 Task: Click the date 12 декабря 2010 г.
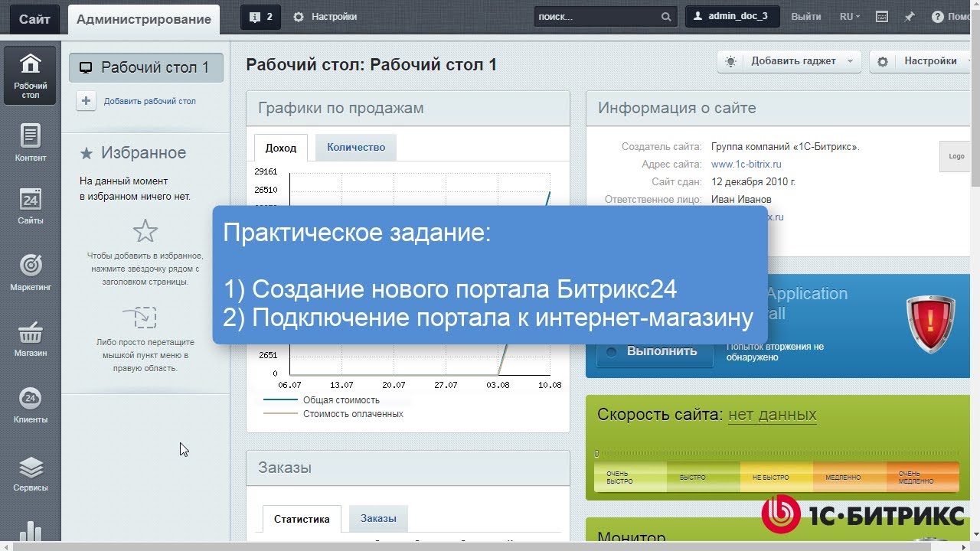753,182
